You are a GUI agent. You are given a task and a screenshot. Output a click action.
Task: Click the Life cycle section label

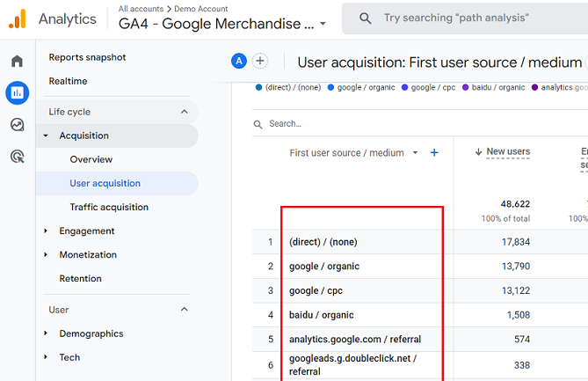tap(69, 112)
